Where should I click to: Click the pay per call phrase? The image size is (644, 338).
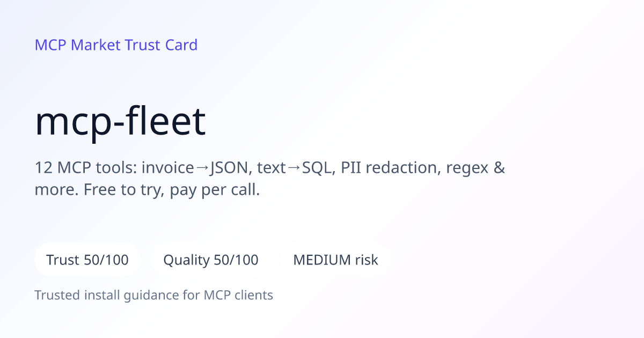click(215, 190)
